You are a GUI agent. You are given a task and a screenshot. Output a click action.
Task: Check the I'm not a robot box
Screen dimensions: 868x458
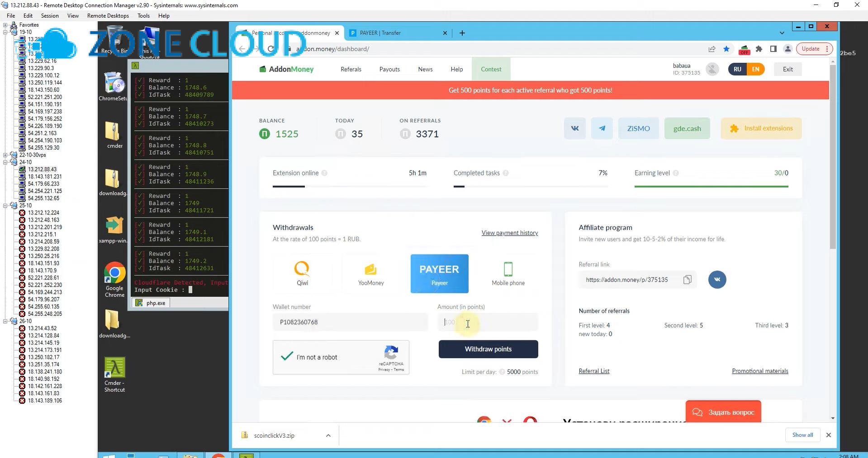(x=286, y=357)
